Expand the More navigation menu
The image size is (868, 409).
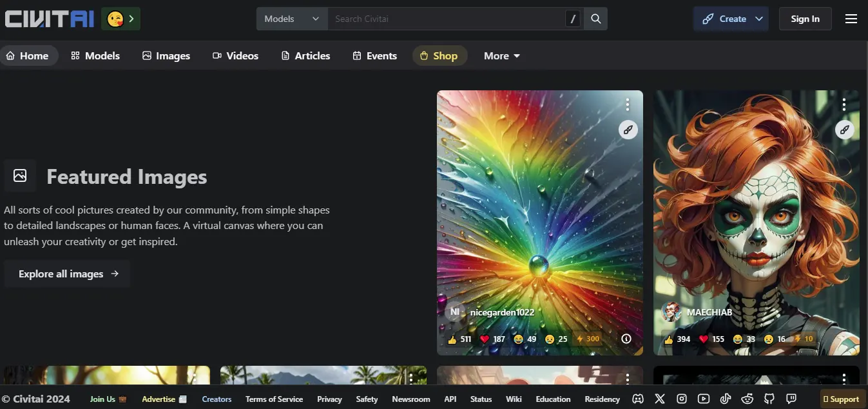(x=501, y=56)
